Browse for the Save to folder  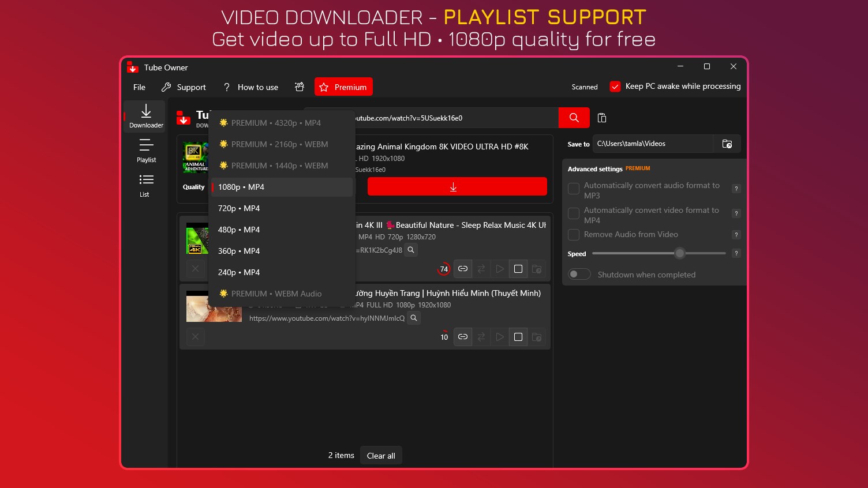click(x=727, y=144)
